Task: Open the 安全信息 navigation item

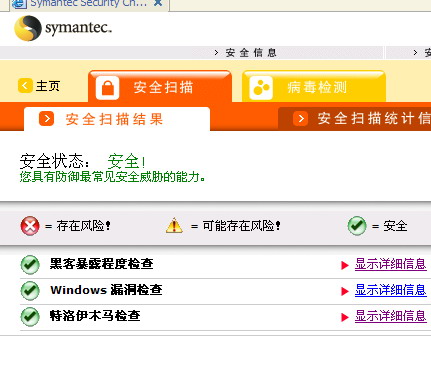Action: (x=251, y=53)
